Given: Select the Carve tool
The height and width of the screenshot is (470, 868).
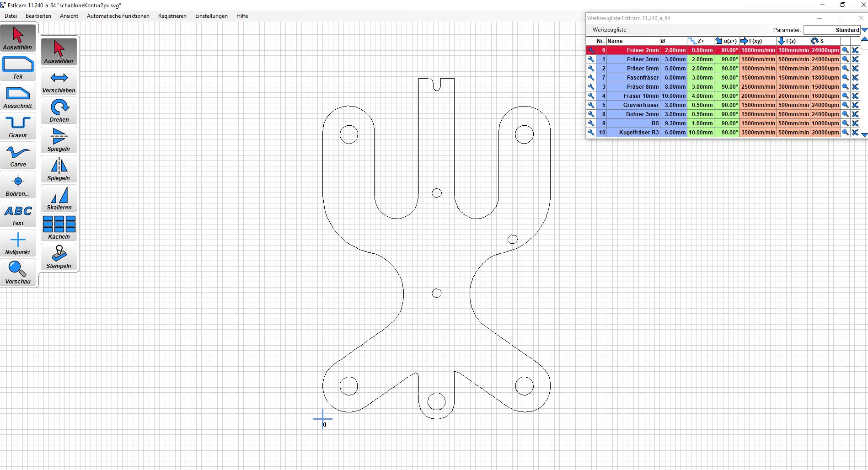Looking at the screenshot, I should [18, 155].
